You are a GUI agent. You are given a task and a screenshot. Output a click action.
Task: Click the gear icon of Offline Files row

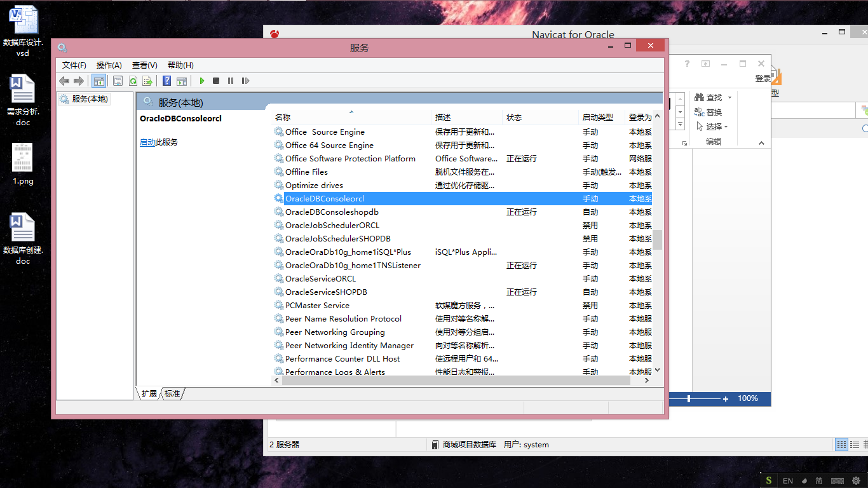tap(279, 172)
